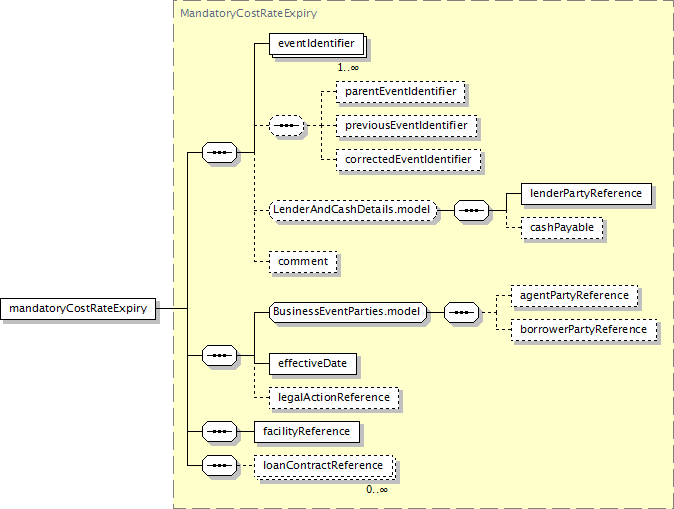674x509 pixels.
Task: Click the effectiveDate element
Action: (313, 364)
